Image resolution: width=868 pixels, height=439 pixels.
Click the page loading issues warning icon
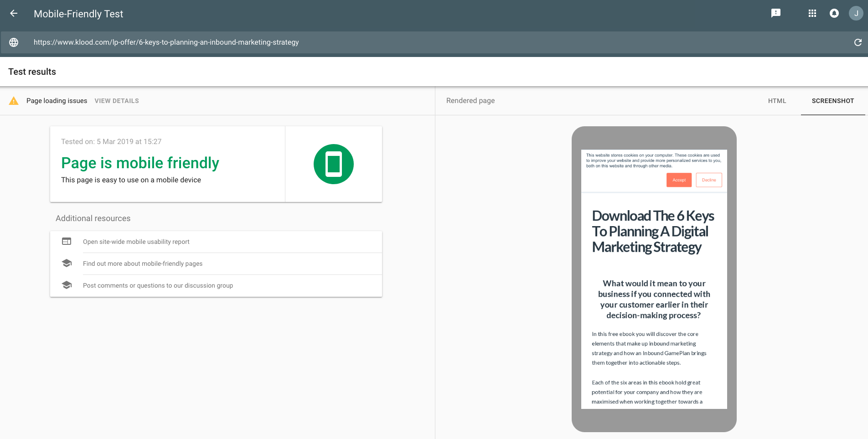coord(14,100)
